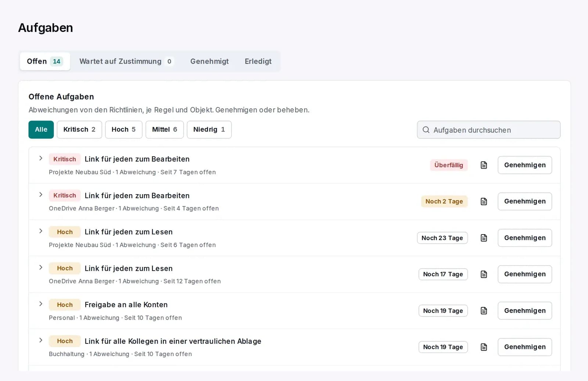The image size is (588, 381).
Task: Open document icon in Buchhaltung task row
Action: click(484, 347)
